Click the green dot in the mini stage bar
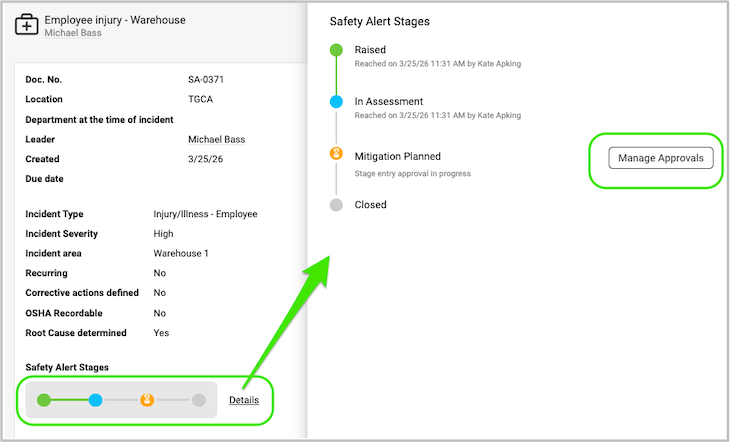The image size is (730, 442). [x=44, y=400]
